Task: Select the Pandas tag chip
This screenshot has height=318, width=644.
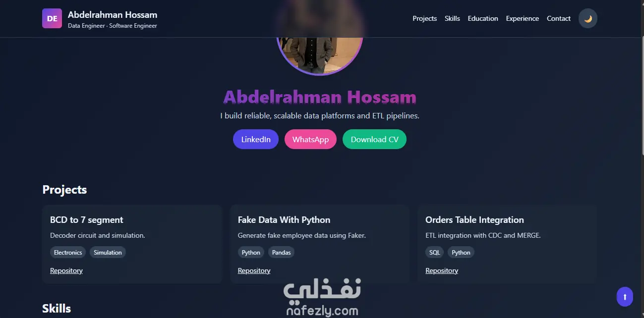Action: pos(282,252)
